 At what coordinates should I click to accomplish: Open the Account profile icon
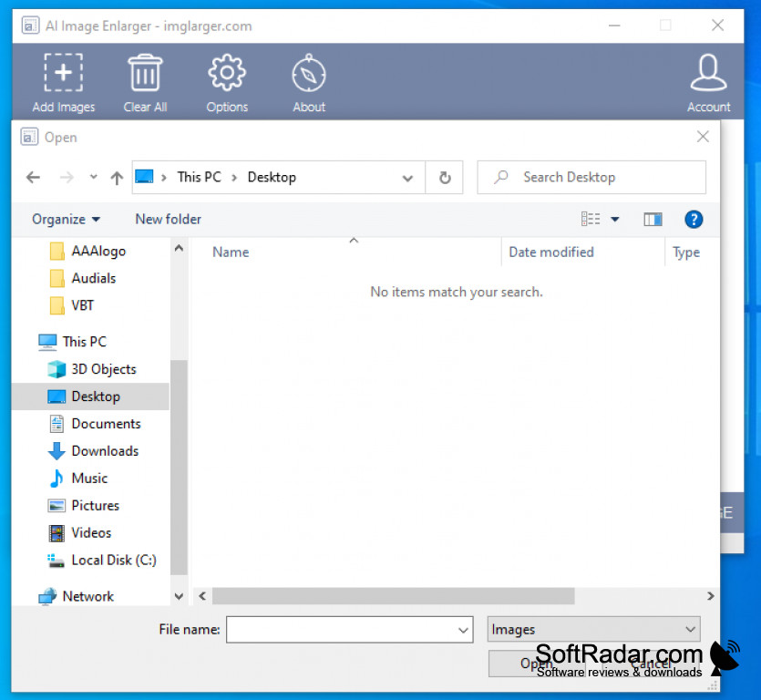coord(708,73)
